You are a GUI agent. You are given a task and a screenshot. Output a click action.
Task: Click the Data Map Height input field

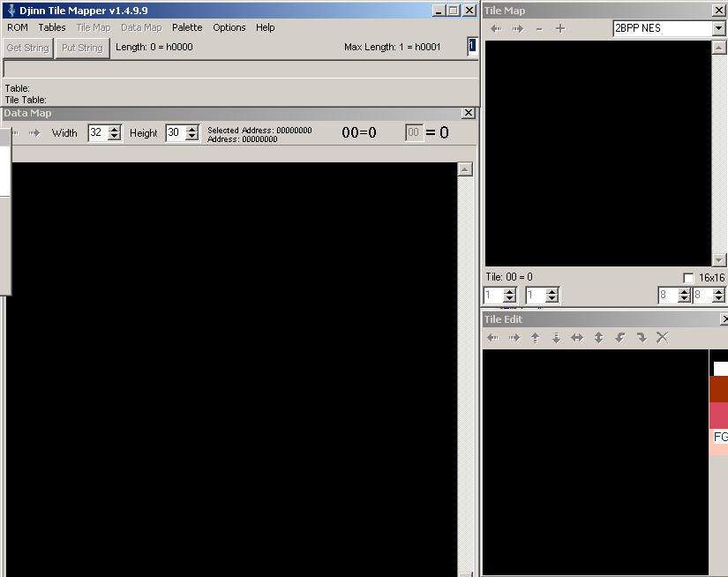[x=176, y=132]
